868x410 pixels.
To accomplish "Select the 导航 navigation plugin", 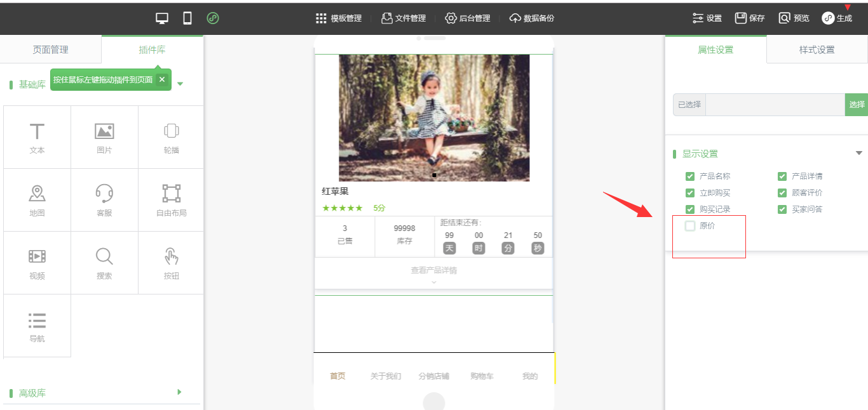I will click(37, 326).
